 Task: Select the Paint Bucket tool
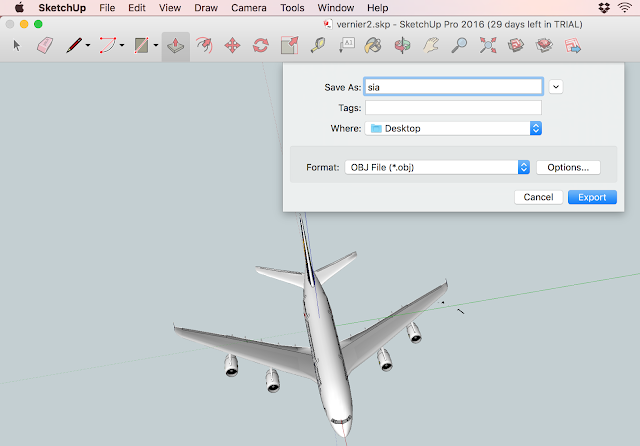373,45
